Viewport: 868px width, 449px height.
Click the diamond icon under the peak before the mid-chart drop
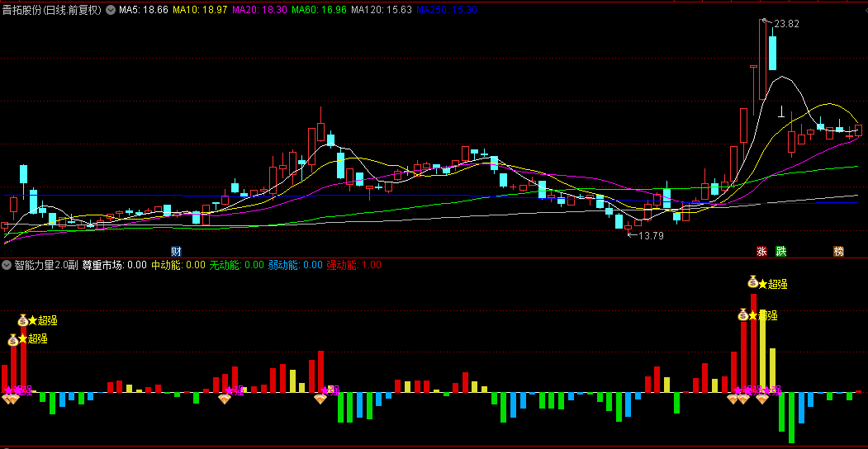click(x=321, y=399)
